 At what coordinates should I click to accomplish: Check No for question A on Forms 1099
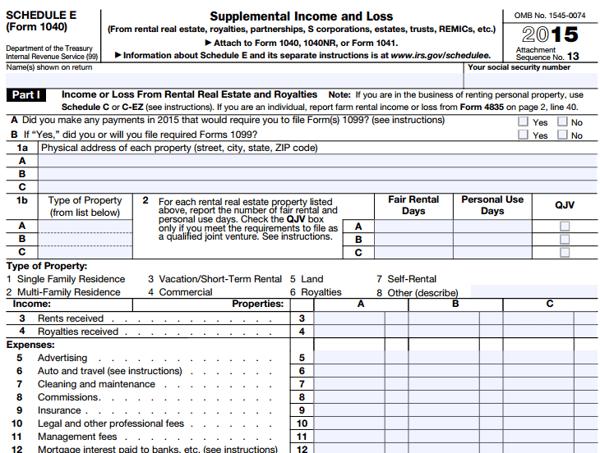pyautogui.click(x=562, y=122)
